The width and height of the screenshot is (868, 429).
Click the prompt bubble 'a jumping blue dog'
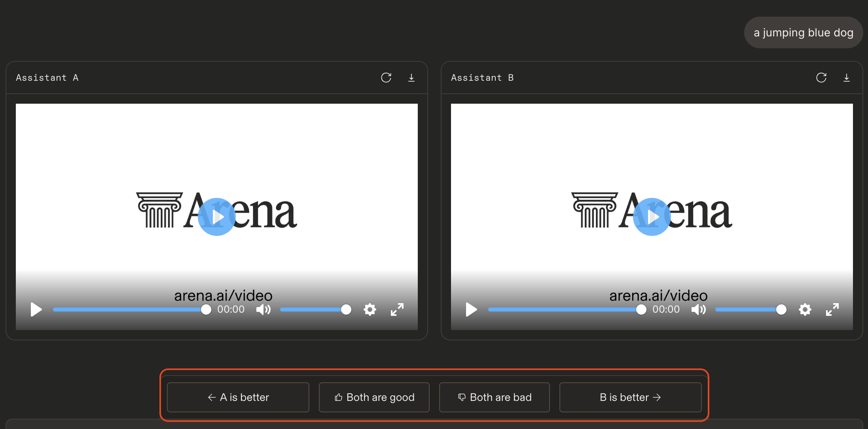803,32
